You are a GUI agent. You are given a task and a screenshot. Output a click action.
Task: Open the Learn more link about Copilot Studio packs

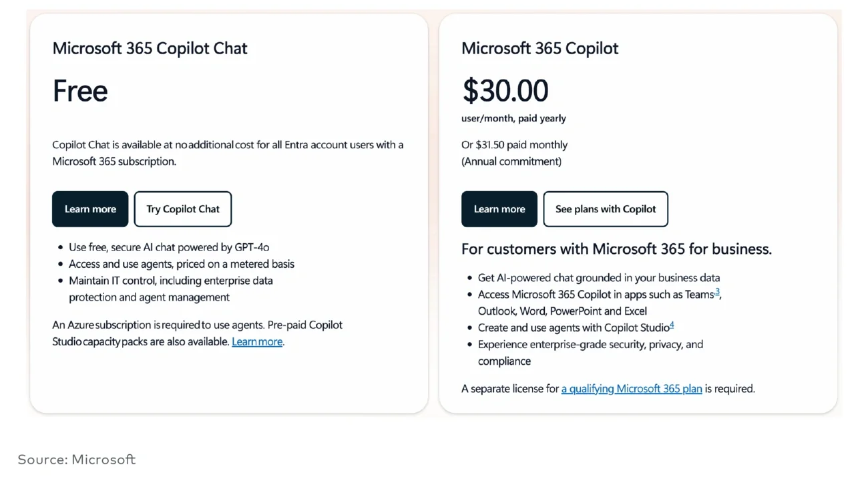click(x=256, y=341)
